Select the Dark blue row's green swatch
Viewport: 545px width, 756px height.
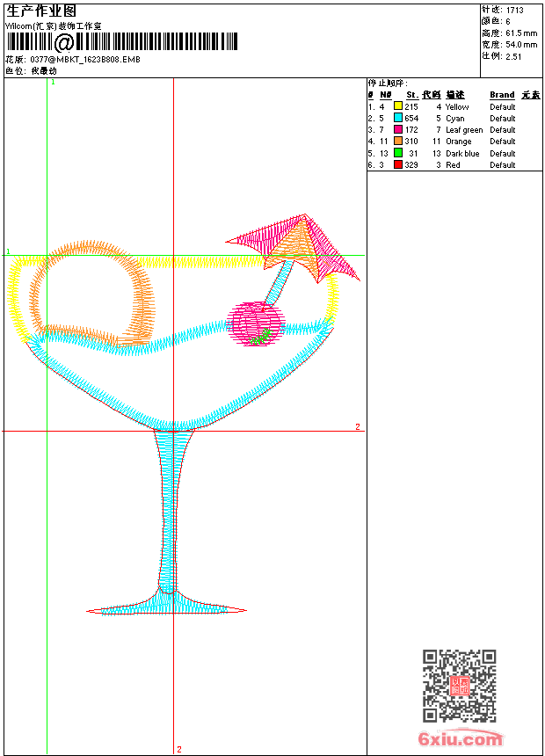tap(398, 153)
